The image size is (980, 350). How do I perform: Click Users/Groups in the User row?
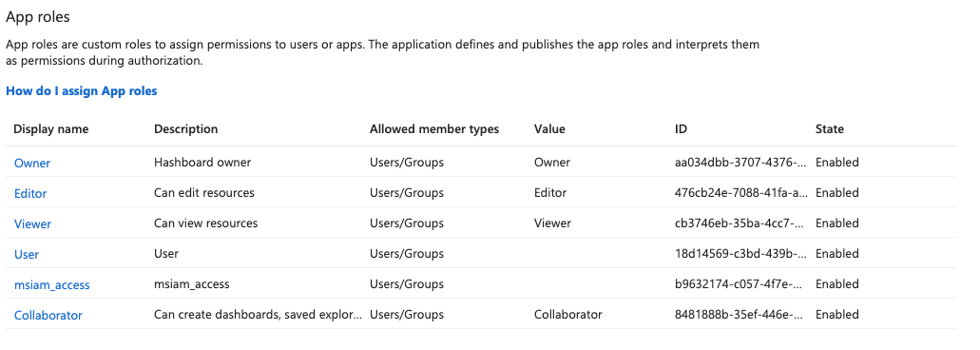[x=406, y=254]
